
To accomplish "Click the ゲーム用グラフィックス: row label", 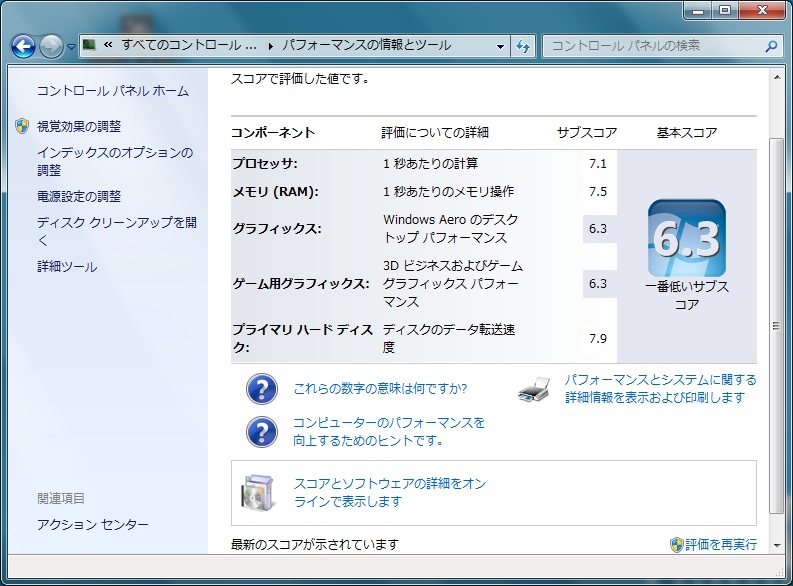I will click(x=301, y=284).
